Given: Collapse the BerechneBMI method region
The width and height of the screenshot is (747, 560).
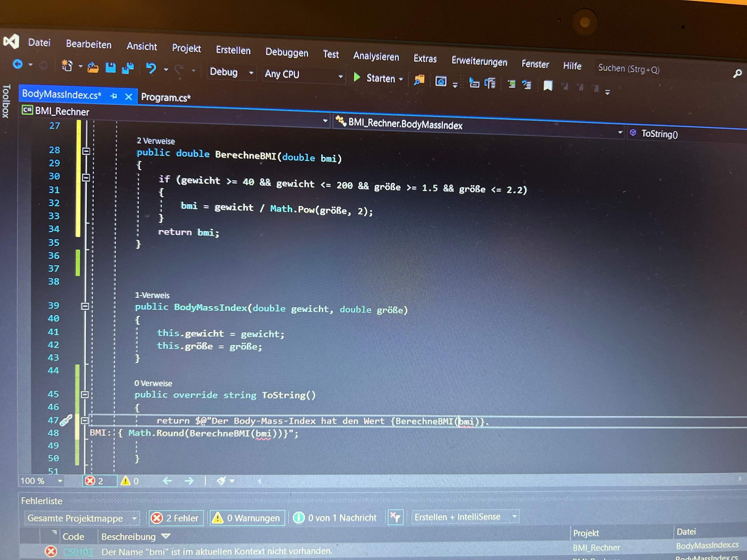Looking at the screenshot, I should [86, 151].
